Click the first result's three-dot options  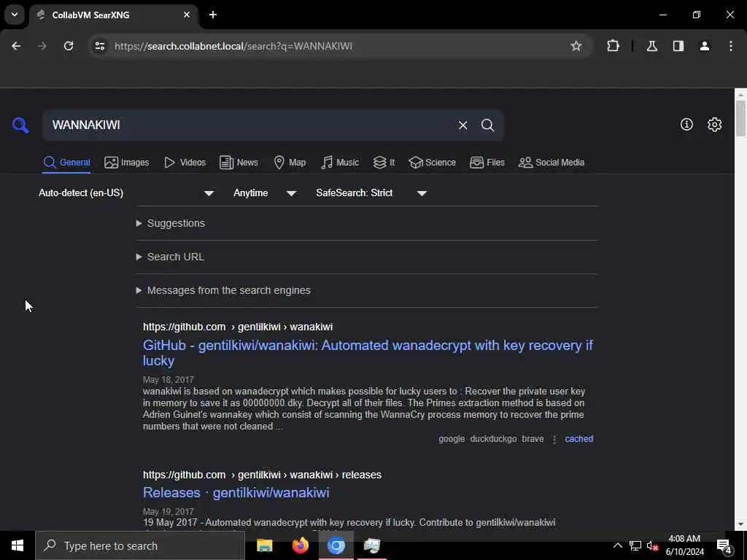[x=554, y=439]
